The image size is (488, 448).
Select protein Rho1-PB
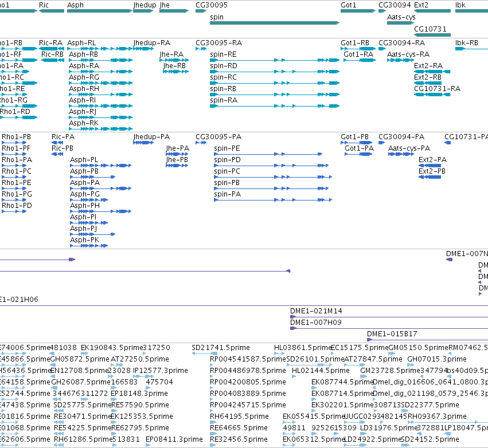pyautogui.click(x=14, y=143)
